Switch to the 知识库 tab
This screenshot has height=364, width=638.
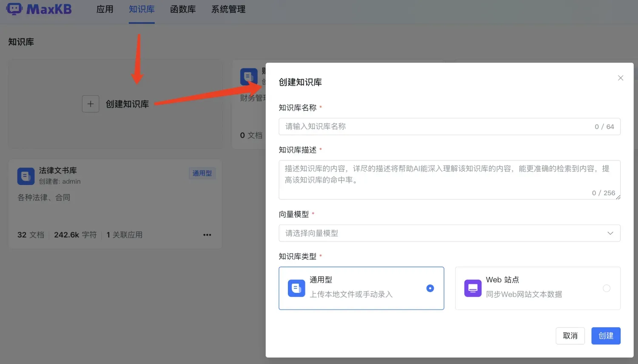[142, 9]
